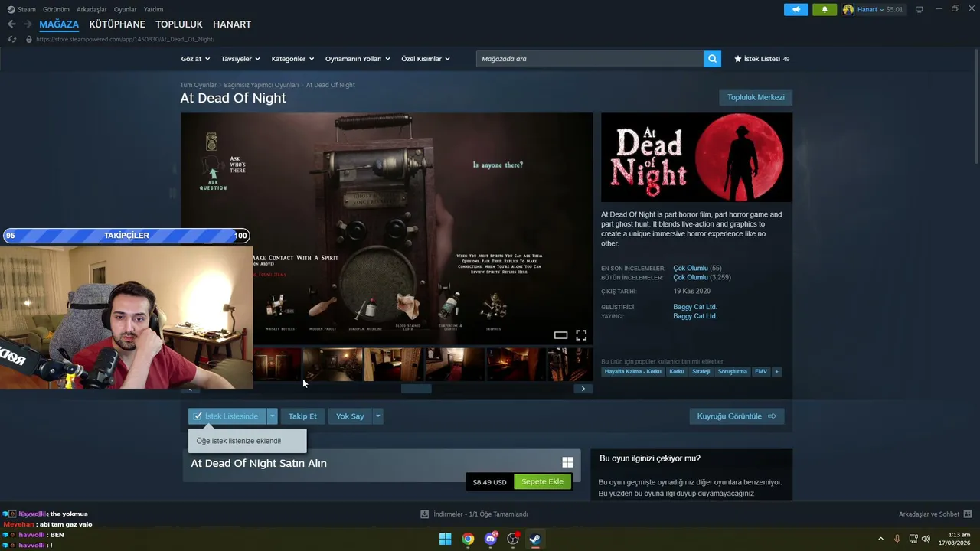Click the downloads icon in the bottom bar
The image size is (980, 551).
424,514
